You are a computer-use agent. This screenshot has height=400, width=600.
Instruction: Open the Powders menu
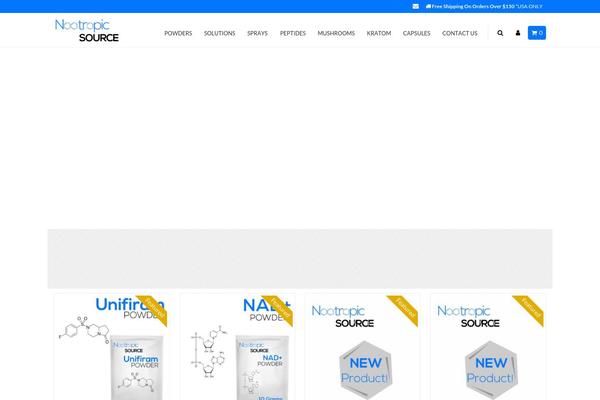[178, 33]
